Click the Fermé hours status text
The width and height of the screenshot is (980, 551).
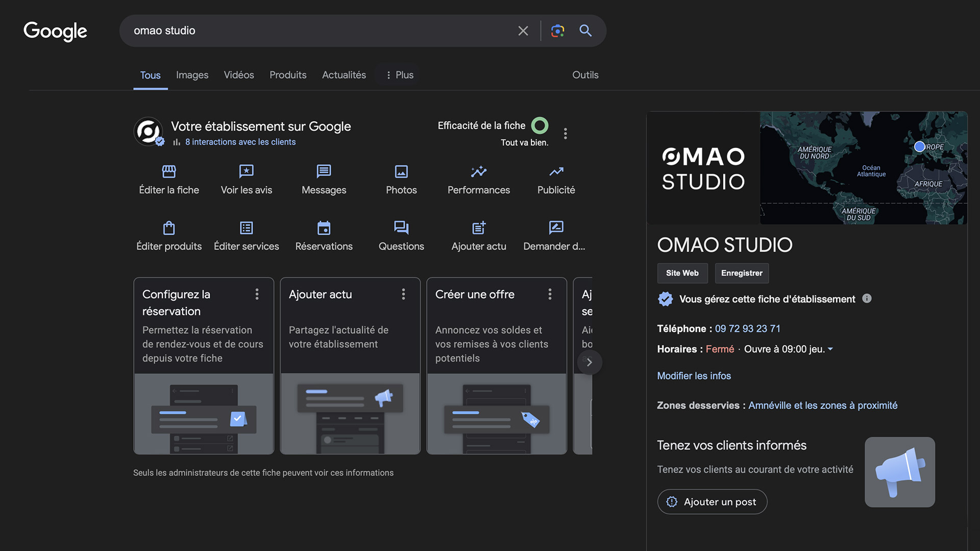[x=720, y=349]
